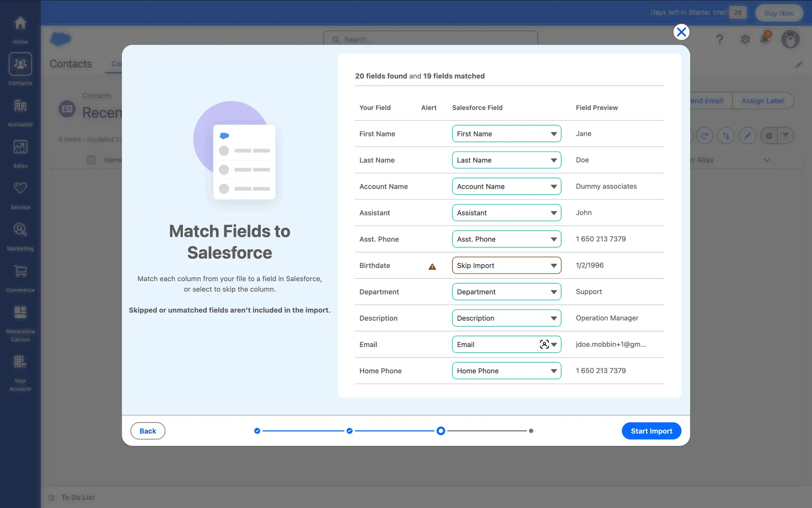Click current step marker on progress bar
The image size is (812, 508).
(441, 431)
